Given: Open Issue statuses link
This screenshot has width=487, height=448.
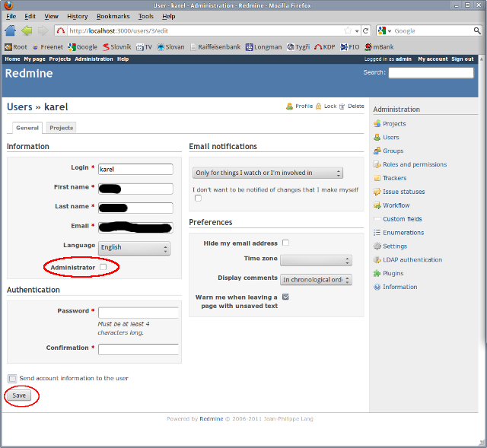Looking at the screenshot, I should pos(404,192).
